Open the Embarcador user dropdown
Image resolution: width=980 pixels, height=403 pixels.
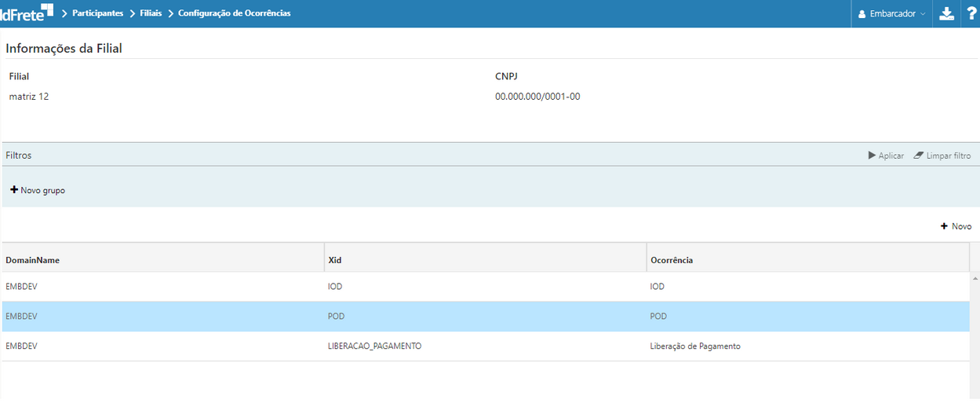tap(891, 13)
